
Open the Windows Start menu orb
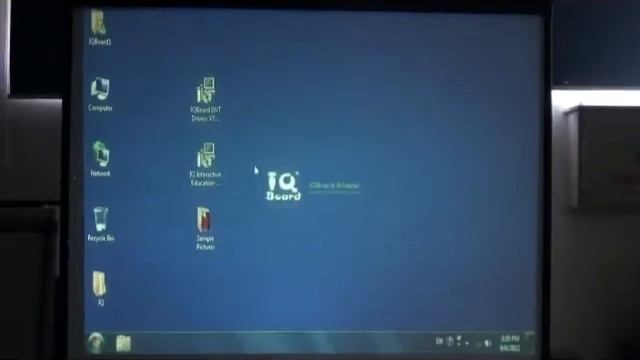[x=96, y=343]
